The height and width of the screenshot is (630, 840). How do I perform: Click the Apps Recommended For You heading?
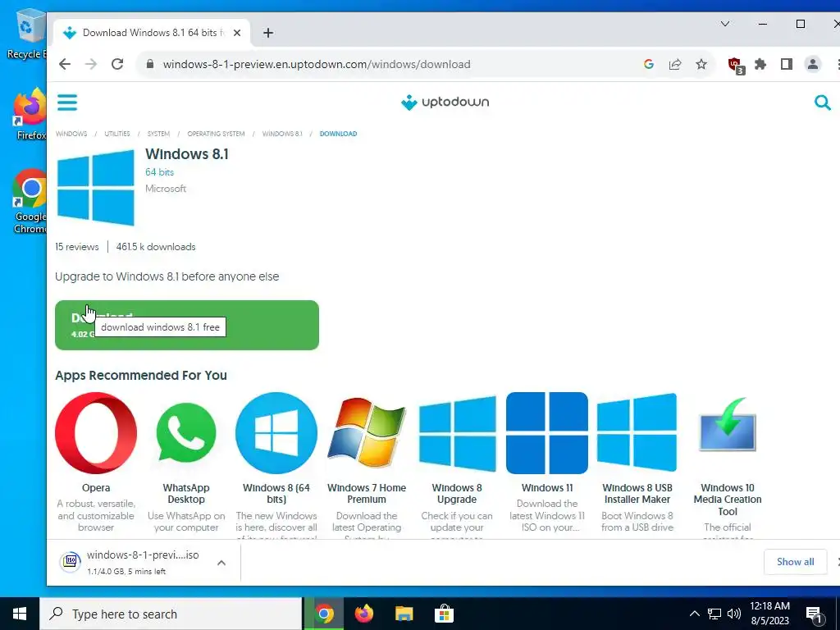pos(141,376)
